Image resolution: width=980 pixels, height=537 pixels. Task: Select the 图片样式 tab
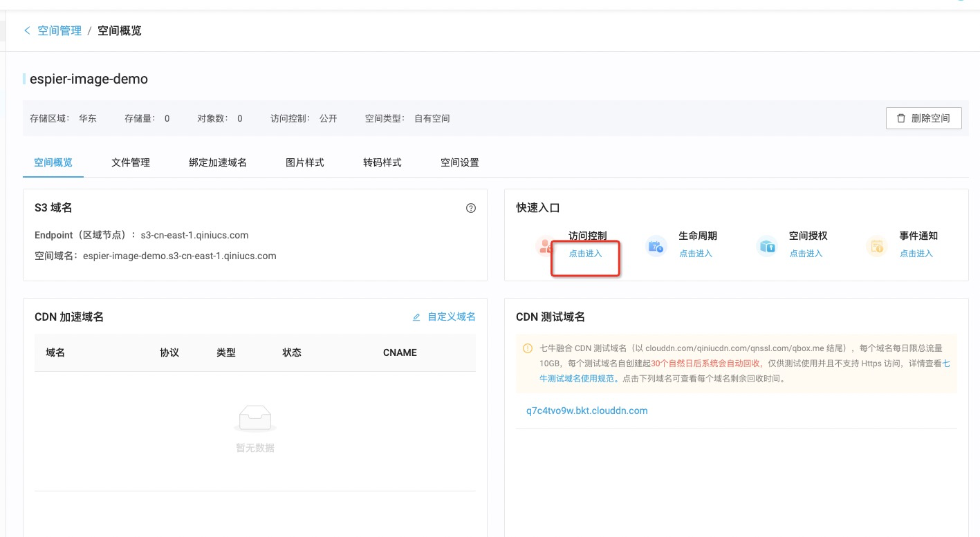click(305, 163)
